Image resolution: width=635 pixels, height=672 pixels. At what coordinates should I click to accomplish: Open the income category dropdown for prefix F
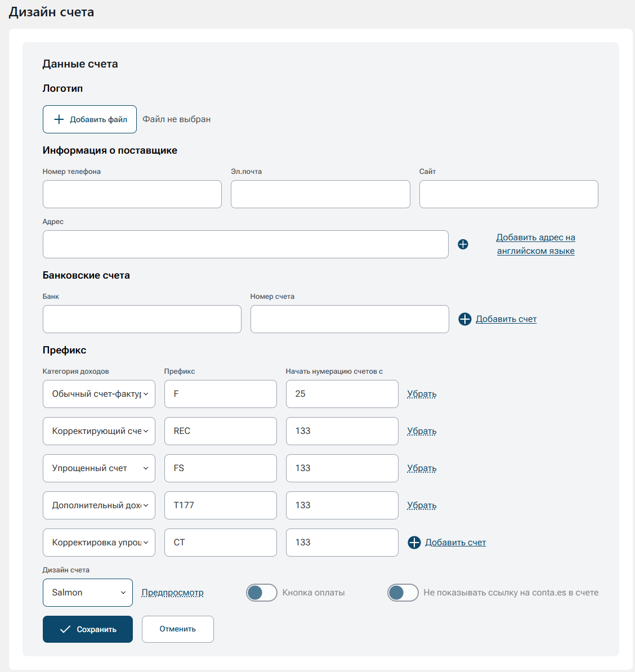click(x=99, y=394)
